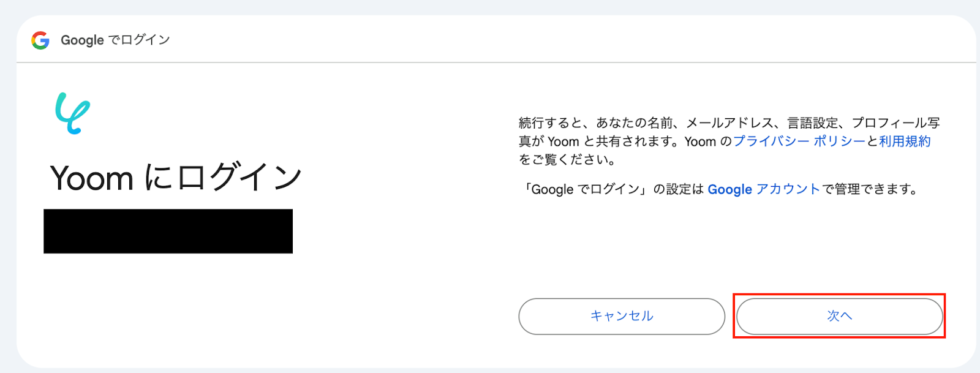This screenshot has height=373, width=980.
Task: Click the Google G logo
Action: coord(40,40)
